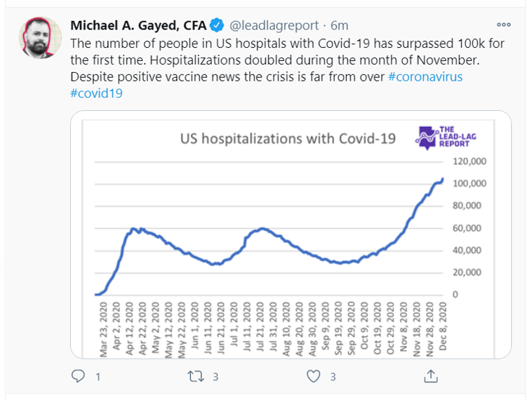Click the chart title US hospitalizations with Covid-19
This screenshot has width=532, height=400.
288,139
